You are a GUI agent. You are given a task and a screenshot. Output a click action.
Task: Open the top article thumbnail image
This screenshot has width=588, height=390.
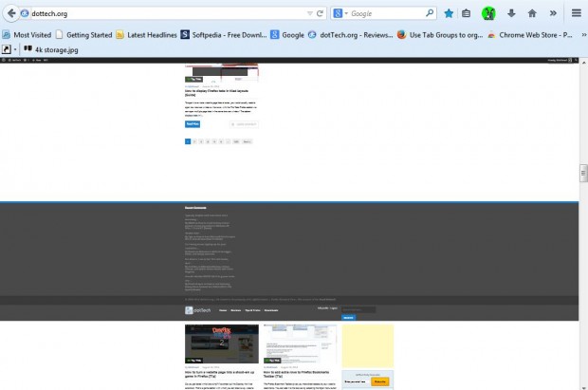point(222,73)
